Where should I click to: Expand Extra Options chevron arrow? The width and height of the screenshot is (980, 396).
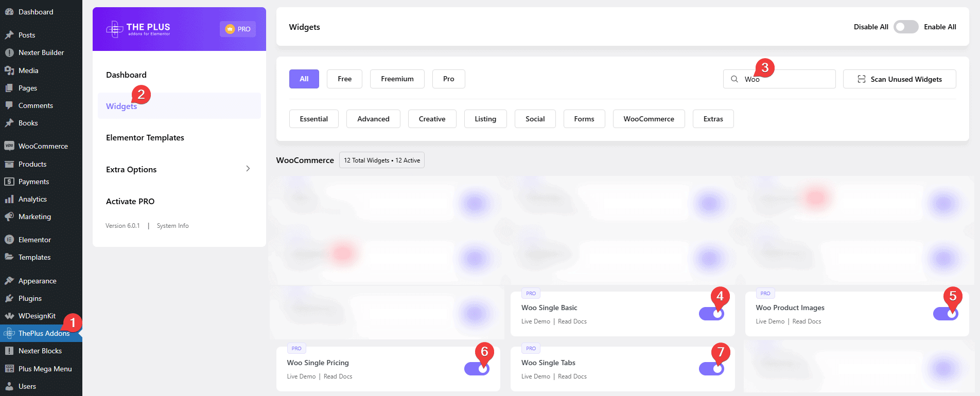(x=248, y=169)
